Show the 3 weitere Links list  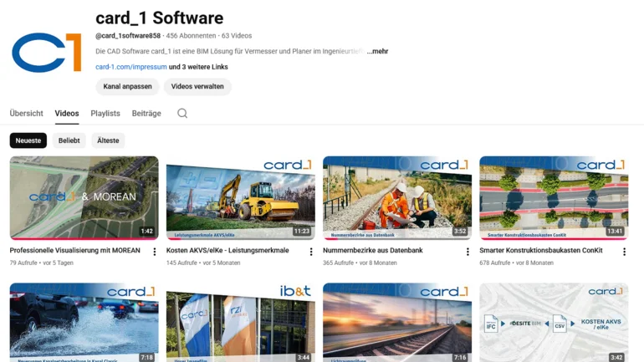tap(198, 67)
